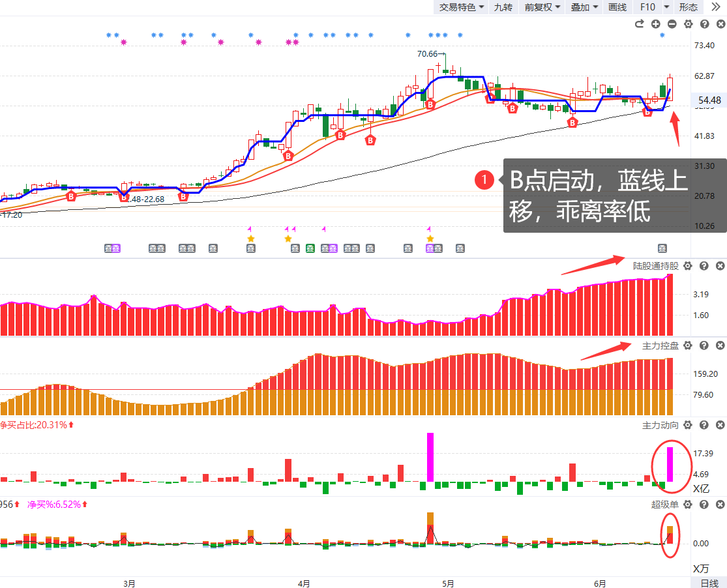Open settings gear of 主力动向 panel

click(x=688, y=425)
